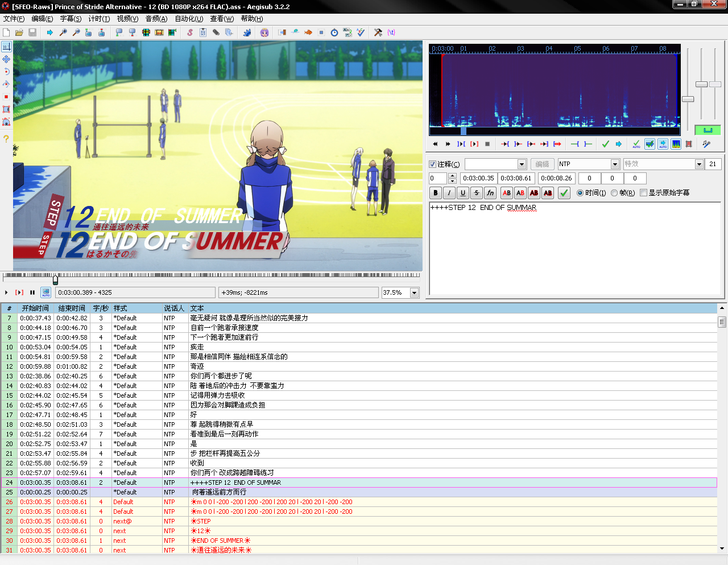This screenshot has height=565, width=728.
Task: Decrease layer number with down stepper
Action: point(453,181)
